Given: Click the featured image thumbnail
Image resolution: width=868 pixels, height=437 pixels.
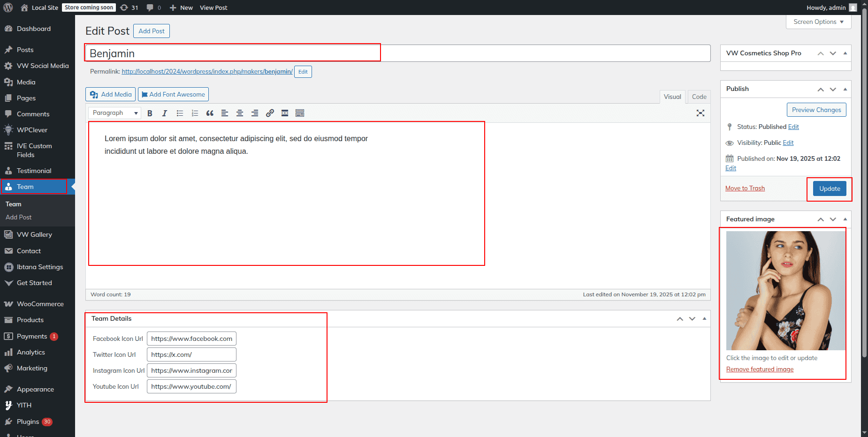Looking at the screenshot, I should coord(785,291).
